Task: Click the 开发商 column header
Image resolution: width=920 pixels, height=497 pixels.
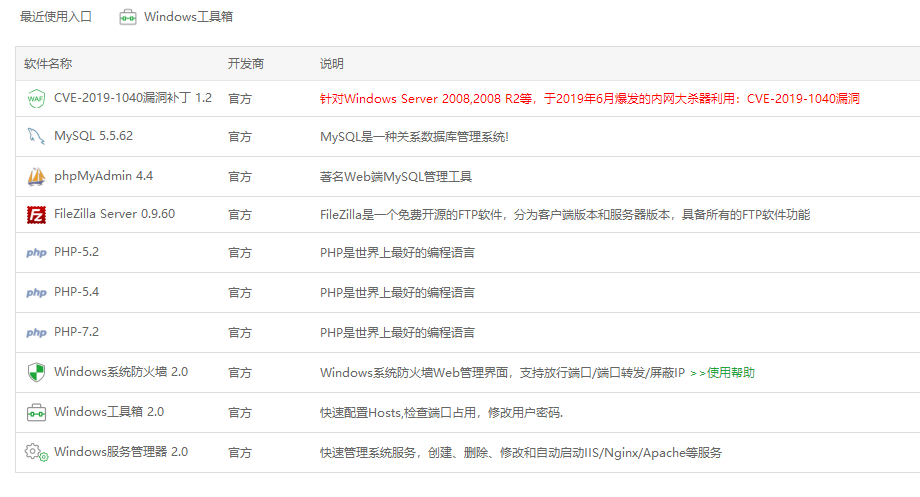Action: [246, 63]
